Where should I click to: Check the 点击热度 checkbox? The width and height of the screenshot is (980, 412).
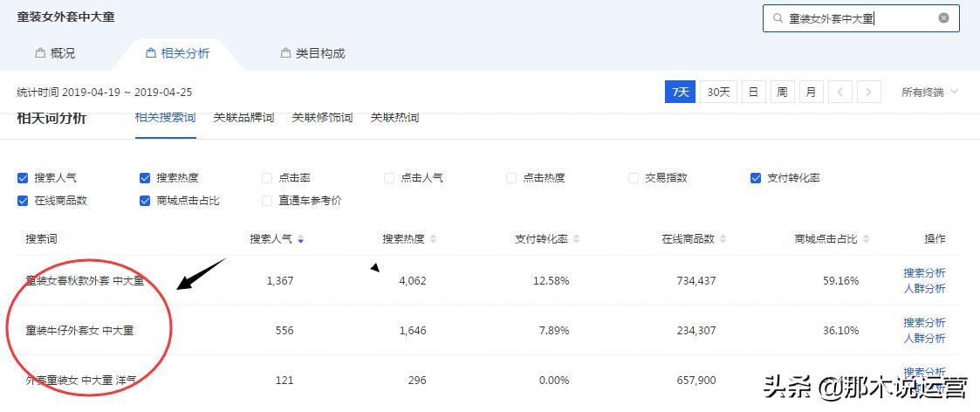511,178
